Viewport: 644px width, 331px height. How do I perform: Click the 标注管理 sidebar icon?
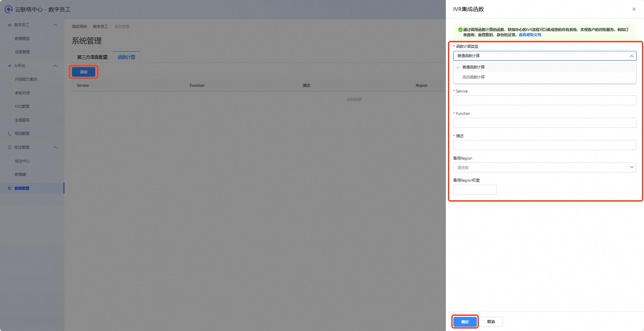click(x=10, y=147)
